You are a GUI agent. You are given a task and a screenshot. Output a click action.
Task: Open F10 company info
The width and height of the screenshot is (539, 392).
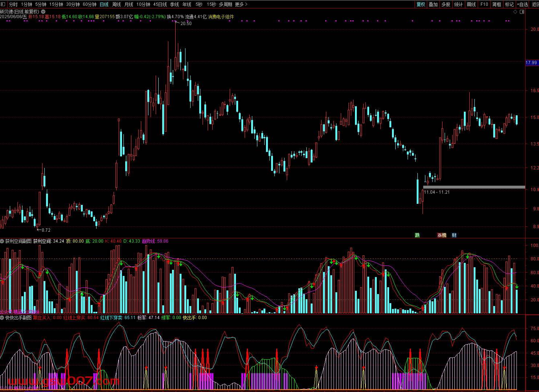(484, 4)
